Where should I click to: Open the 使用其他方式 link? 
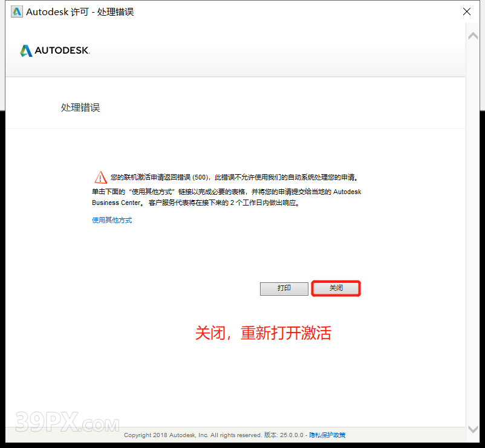click(112, 220)
